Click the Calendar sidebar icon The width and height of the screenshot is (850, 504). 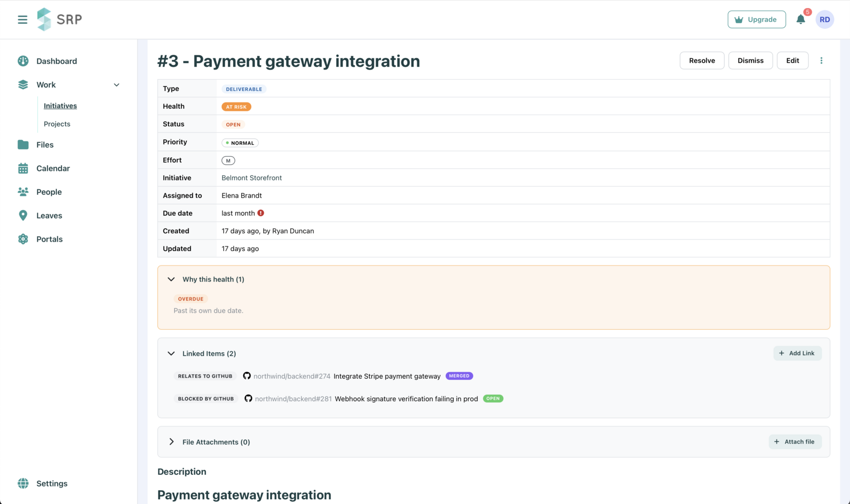23,168
